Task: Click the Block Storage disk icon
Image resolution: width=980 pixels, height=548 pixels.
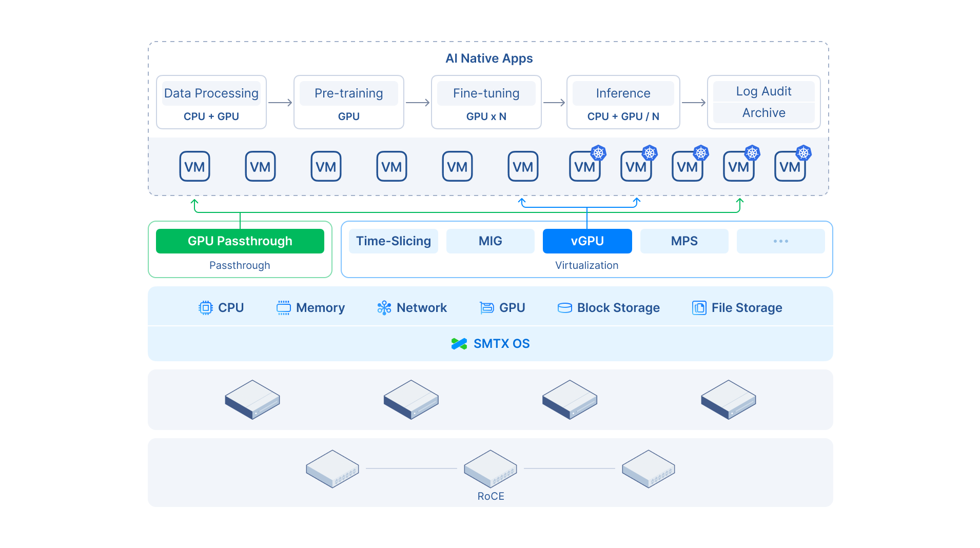Action: pos(564,308)
